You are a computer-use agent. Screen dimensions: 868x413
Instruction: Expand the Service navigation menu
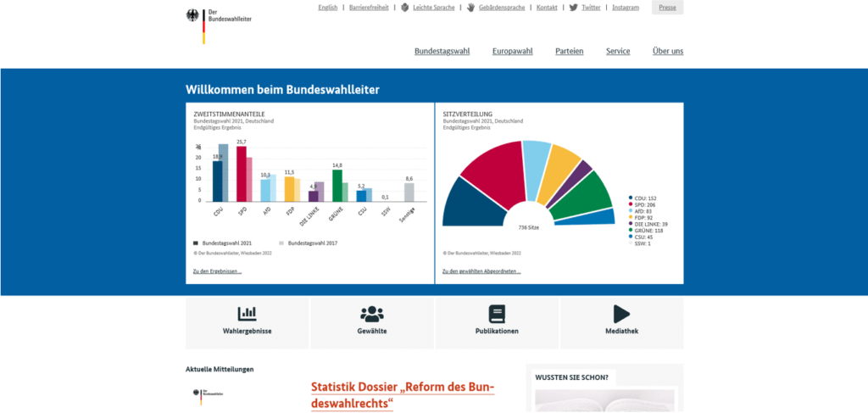617,51
